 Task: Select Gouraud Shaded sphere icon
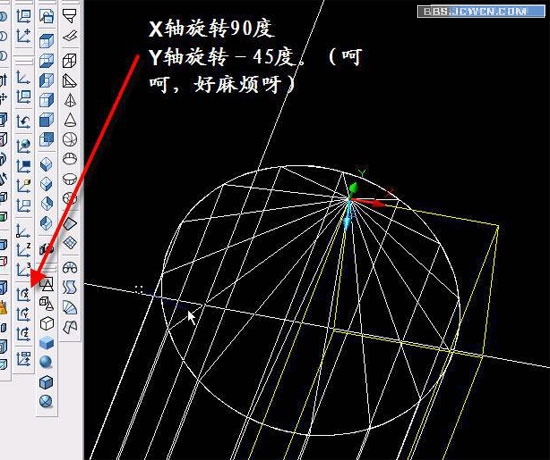coord(46,362)
